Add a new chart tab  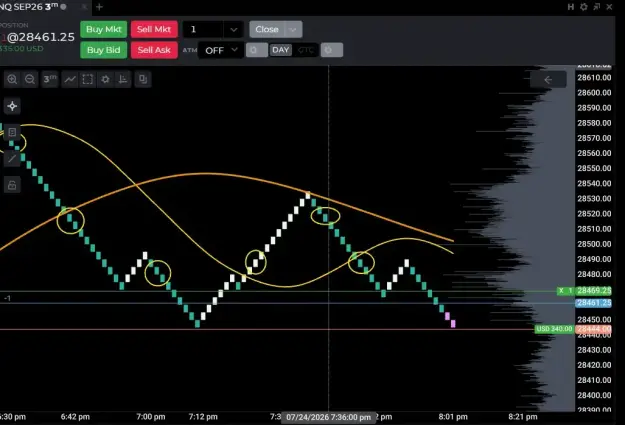tap(99, 7)
